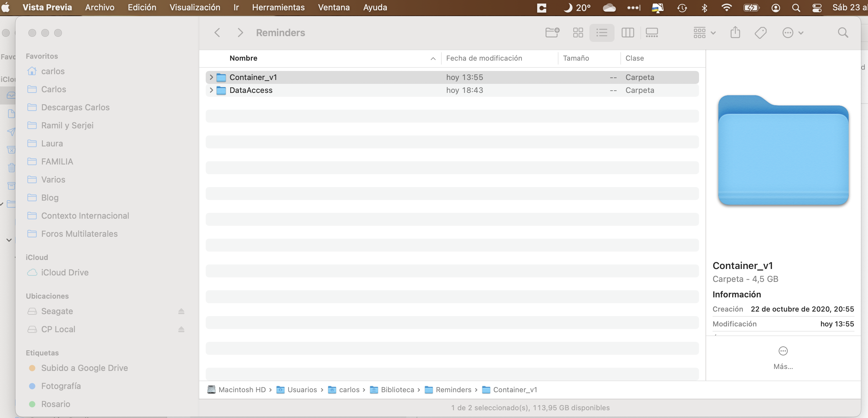
Task: Switch to gallery view
Action: [x=652, y=33]
